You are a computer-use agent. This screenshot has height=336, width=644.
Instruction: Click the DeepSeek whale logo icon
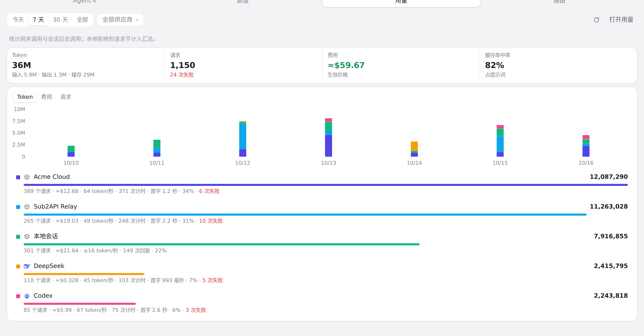[x=27, y=266]
